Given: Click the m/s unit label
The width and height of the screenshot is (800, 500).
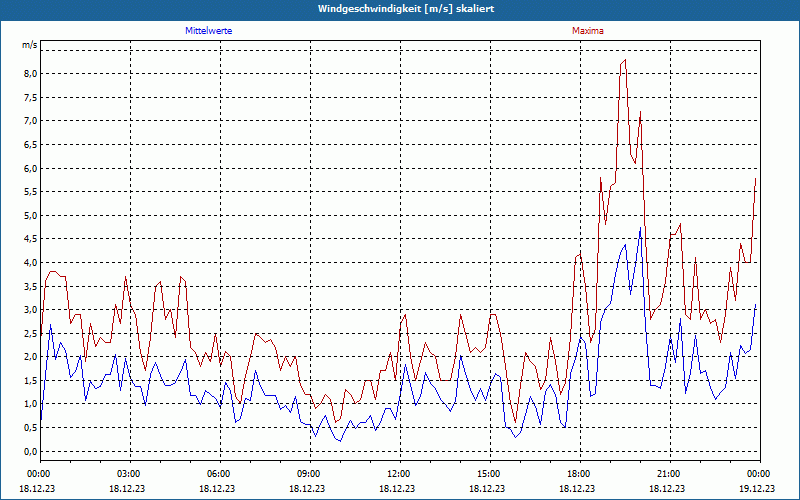Looking at the screenshot, I should coord(30,45).
